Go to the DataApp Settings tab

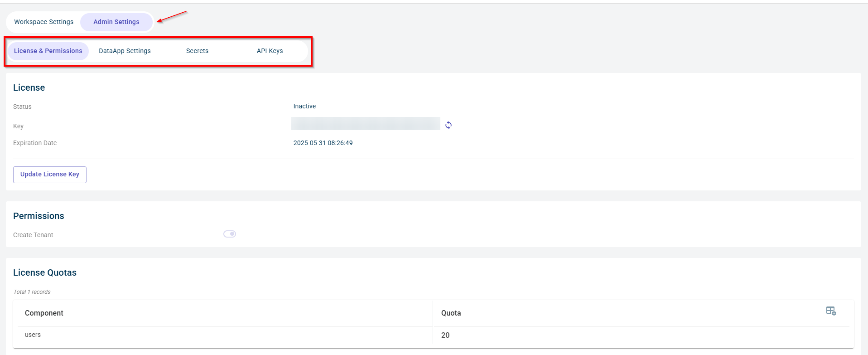(125, 51)
